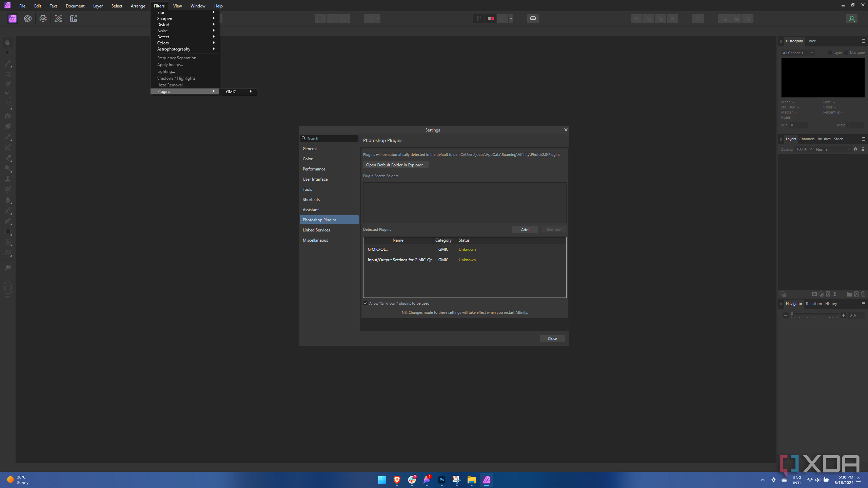Select the Crop tool
Image resolution: width=868 pixels, height=488 pixels.
click(x=8, y=74)
